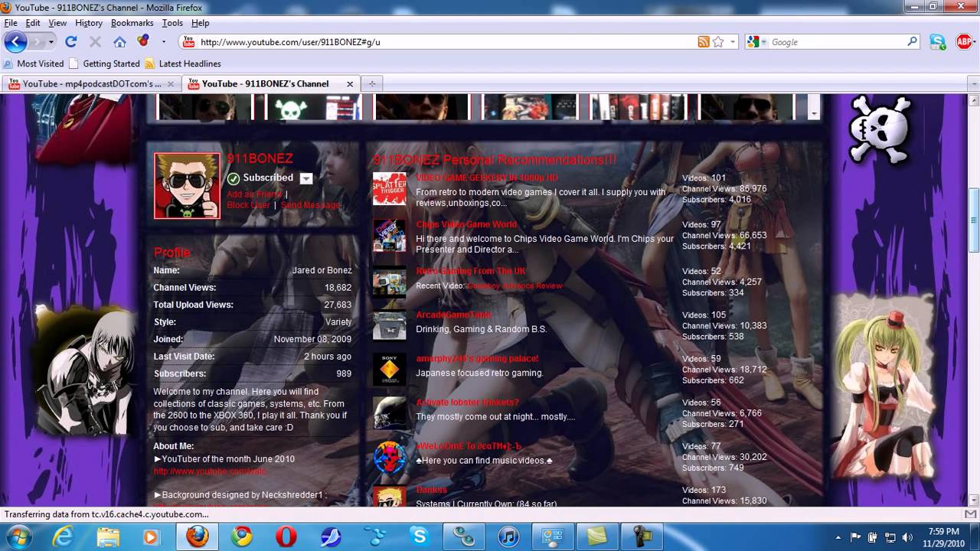Subscribe via the RSS feed icon in address bar
The width and height of the screenshot is (980, 551).
704,42
